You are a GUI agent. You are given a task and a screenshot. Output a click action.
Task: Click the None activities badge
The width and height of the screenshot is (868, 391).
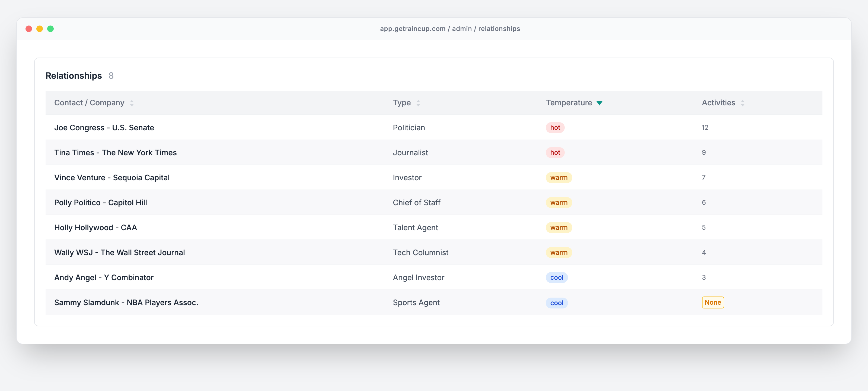pos(713,302)
